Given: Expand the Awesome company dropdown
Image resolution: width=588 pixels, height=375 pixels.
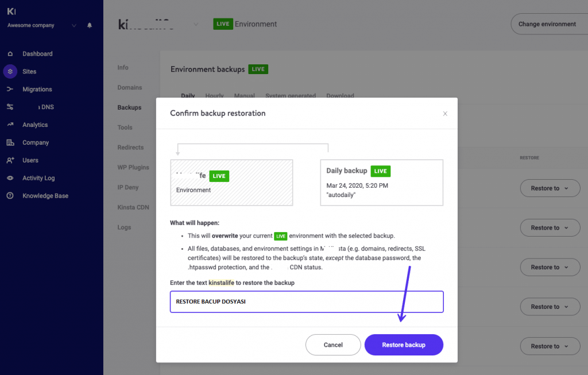Looking at the screenshot, I should (73, 25).
